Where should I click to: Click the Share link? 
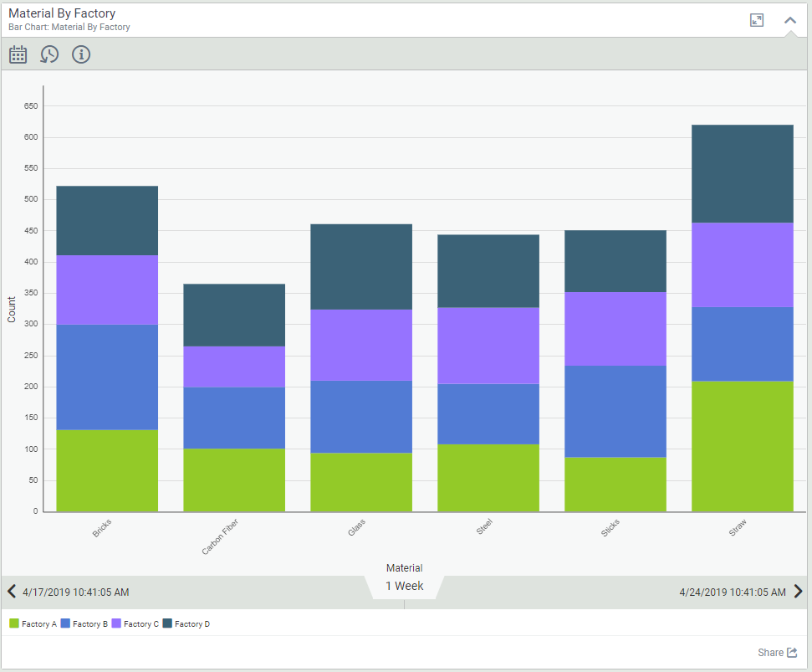coord(770,653)
